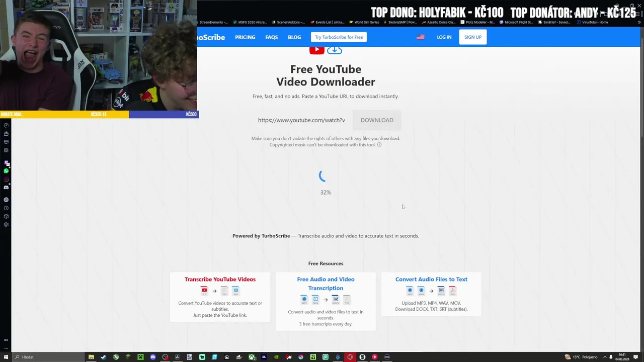Open the PRICING menu item

click(x=245, y=37)
